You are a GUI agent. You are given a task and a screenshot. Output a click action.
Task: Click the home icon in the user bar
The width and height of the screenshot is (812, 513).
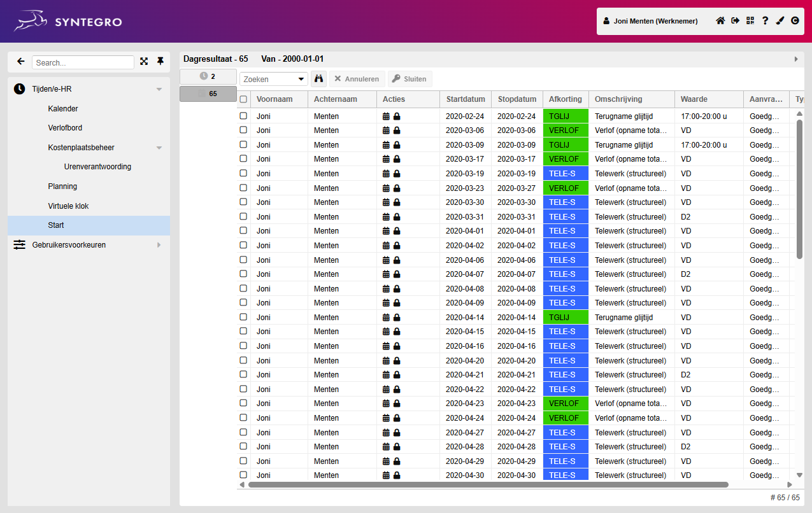pos(720,21)
